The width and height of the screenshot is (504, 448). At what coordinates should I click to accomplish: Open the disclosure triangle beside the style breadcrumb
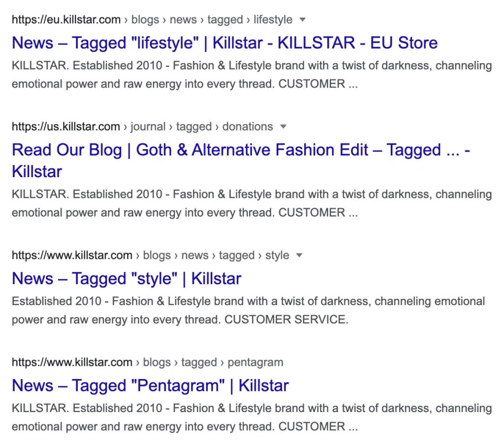point(299,255)
